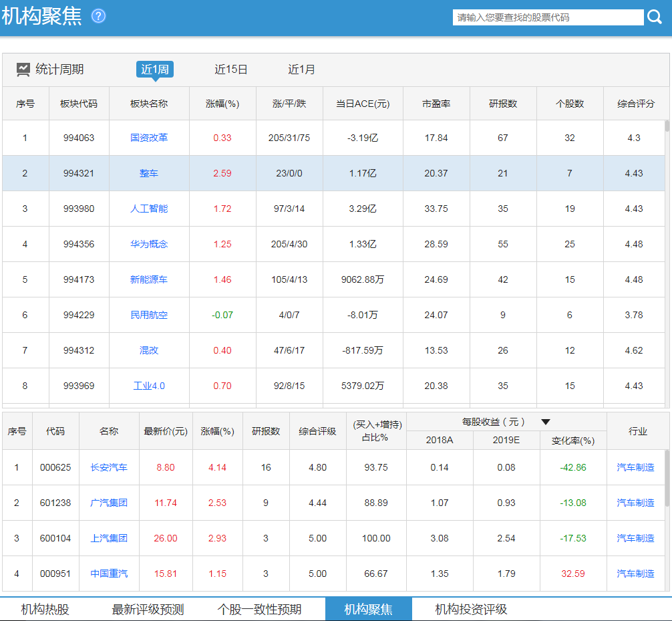
Task: Open the 人工智能 sector link
Action: [x=149, y=209]
